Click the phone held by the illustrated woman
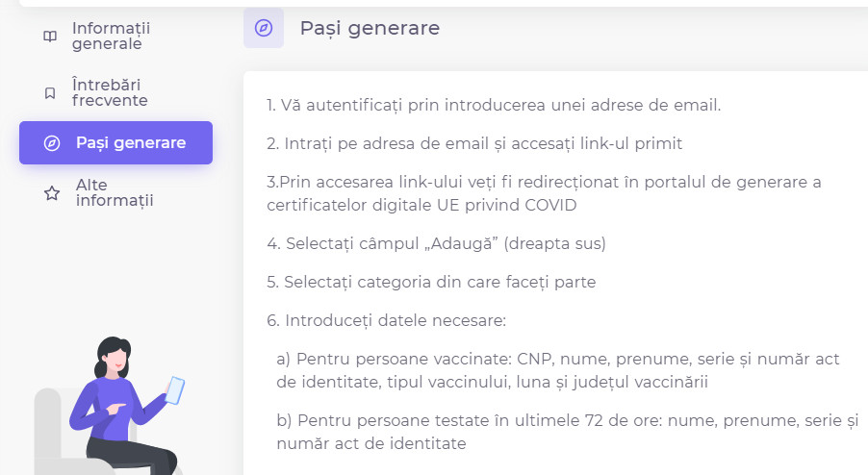 coord(175,389)
